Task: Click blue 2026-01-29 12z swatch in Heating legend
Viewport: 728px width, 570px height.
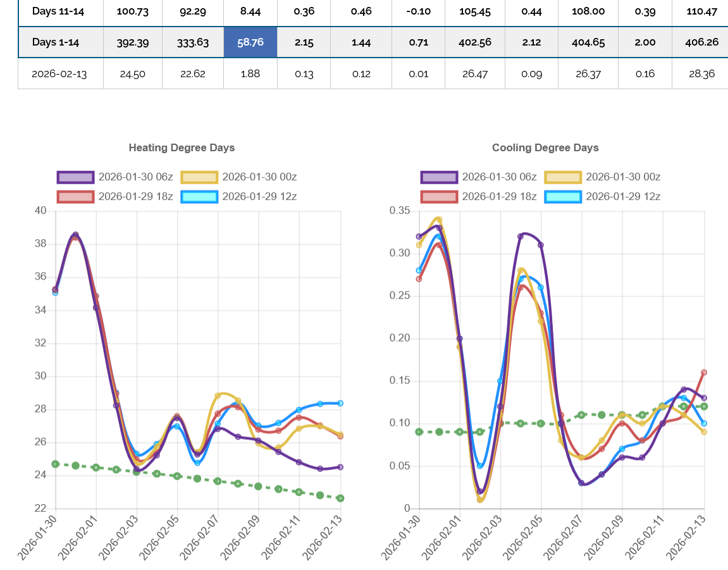Action: (199, 196)
